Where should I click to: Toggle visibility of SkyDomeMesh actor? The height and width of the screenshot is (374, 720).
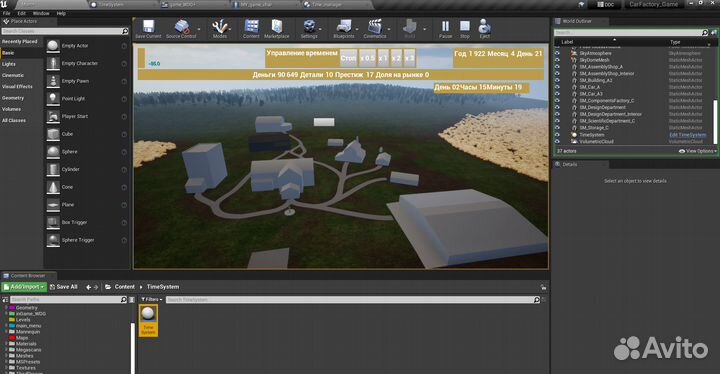click(x=557, y=60)
